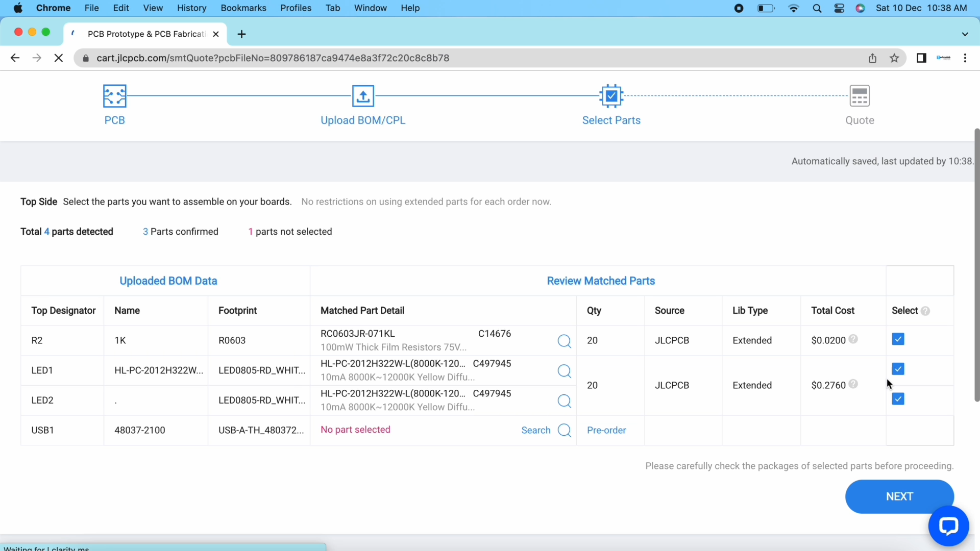Expand the tab search dropdown arrow
The image size is (980, 551).
point(965,34)
